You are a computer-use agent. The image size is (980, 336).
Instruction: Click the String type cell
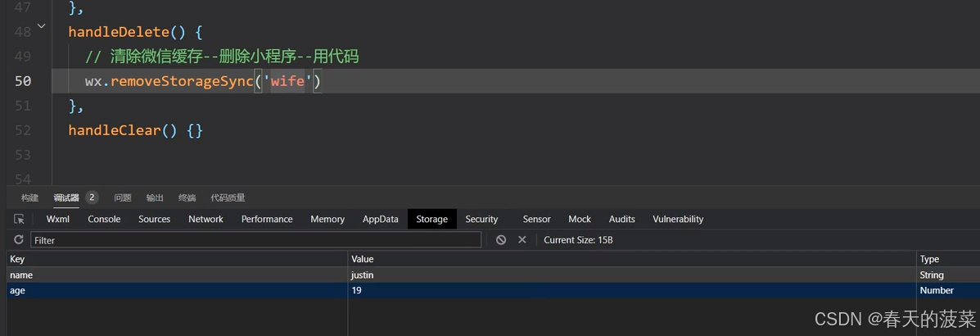[948, 275]
